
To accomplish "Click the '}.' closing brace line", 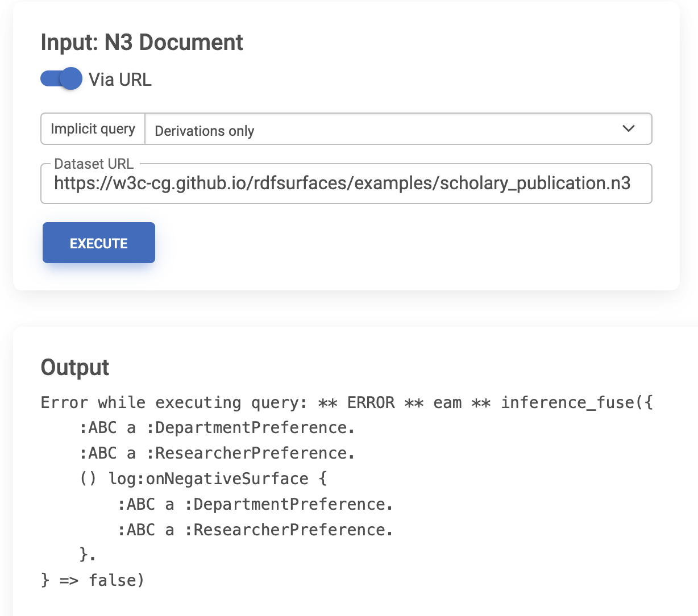I will (88, 555).
